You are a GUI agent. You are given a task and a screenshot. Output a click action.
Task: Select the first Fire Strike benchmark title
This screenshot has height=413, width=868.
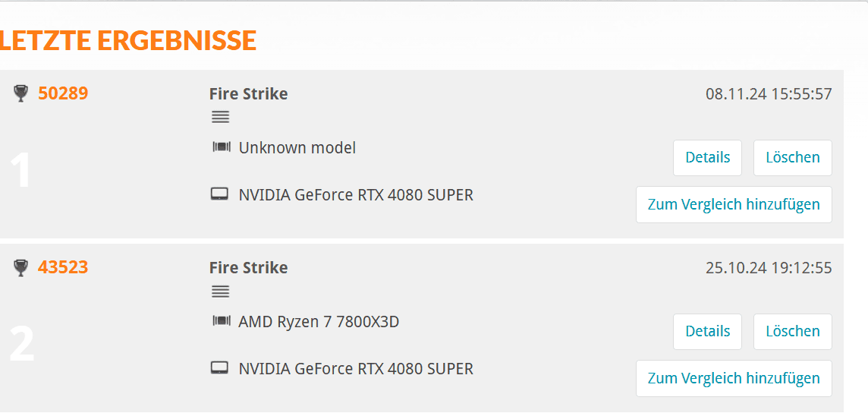pyautogui.click(x=248, y=94)
